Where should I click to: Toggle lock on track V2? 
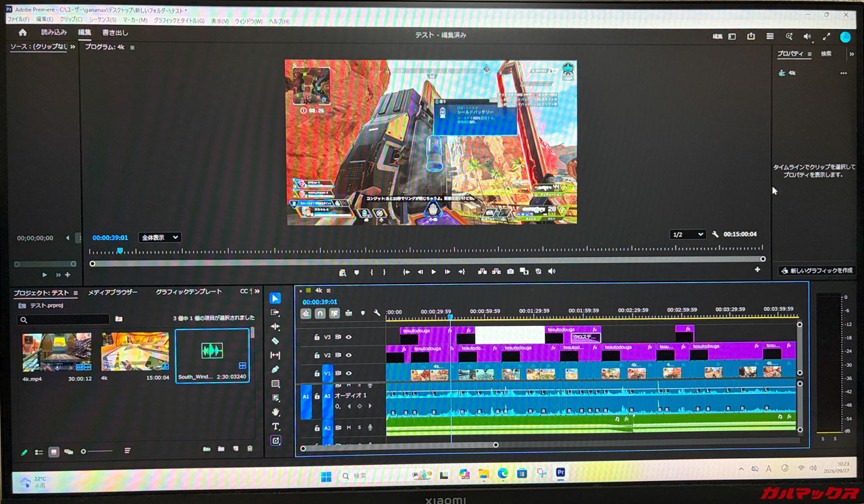click(317, 355)
